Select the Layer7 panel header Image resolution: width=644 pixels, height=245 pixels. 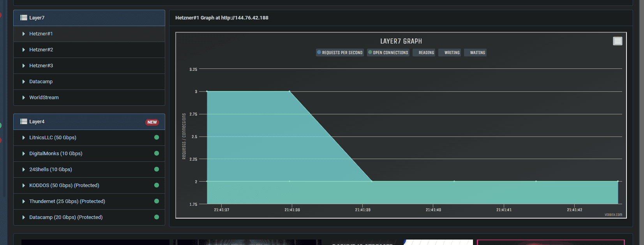point(89,18)
